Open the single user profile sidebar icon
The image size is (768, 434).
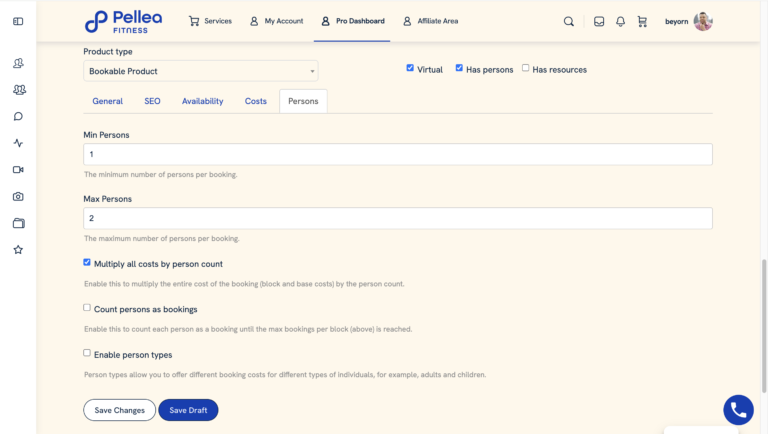[x=18, y=63]
